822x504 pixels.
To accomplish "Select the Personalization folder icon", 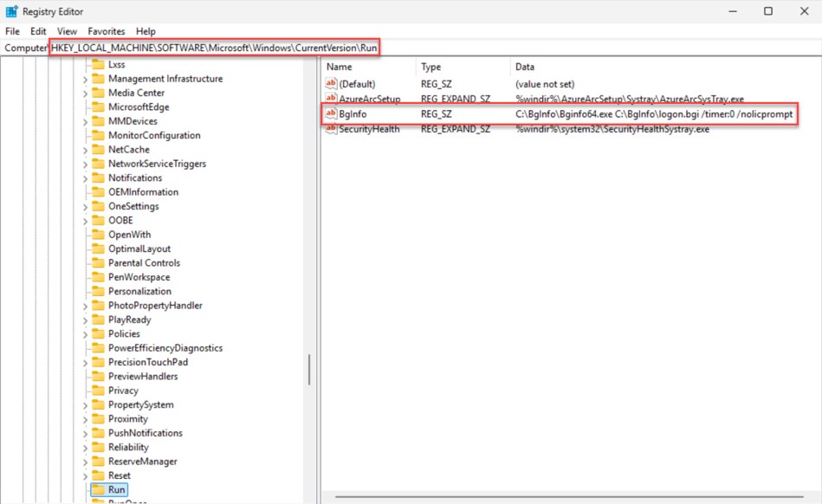I will click(98, 291).
